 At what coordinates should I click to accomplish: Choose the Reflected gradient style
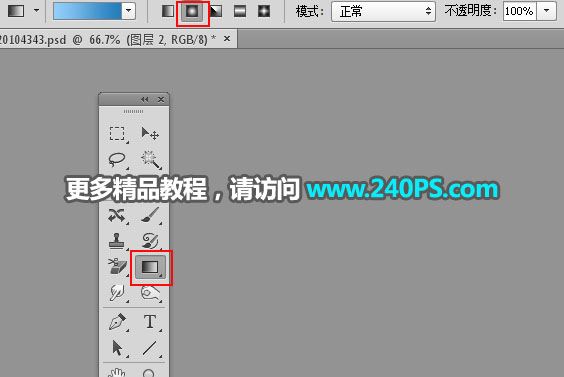pyautogui.click(x=240, y=12)
